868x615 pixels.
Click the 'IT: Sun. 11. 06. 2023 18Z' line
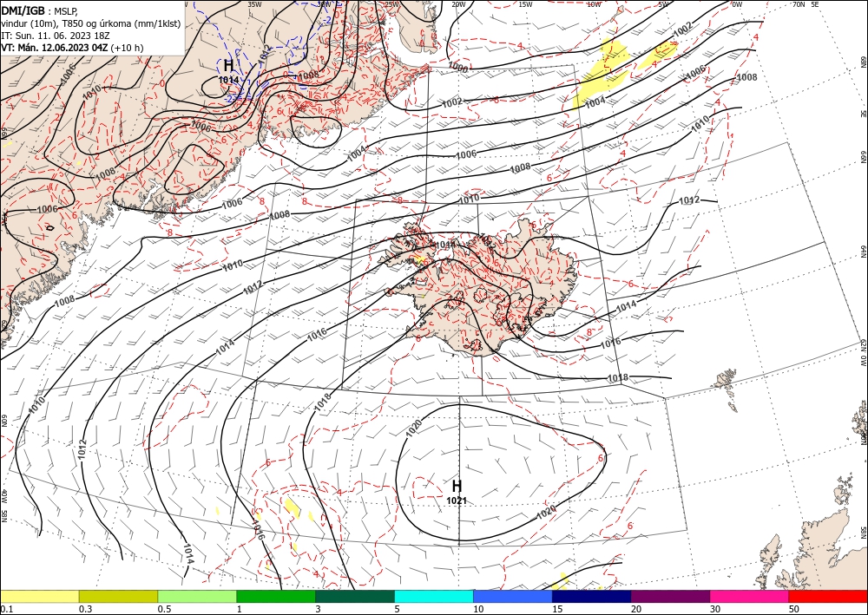pyautogui.click(x=56, y=36)
